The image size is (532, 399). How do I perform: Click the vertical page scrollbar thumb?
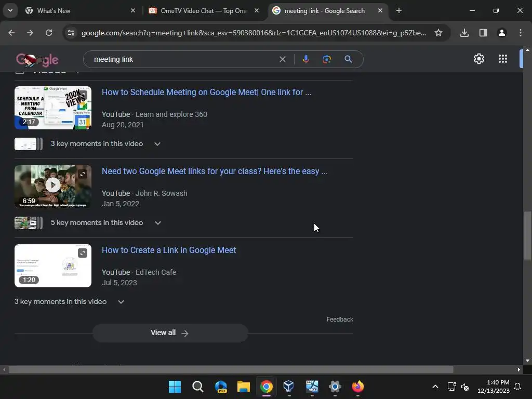tap(527, 236)
